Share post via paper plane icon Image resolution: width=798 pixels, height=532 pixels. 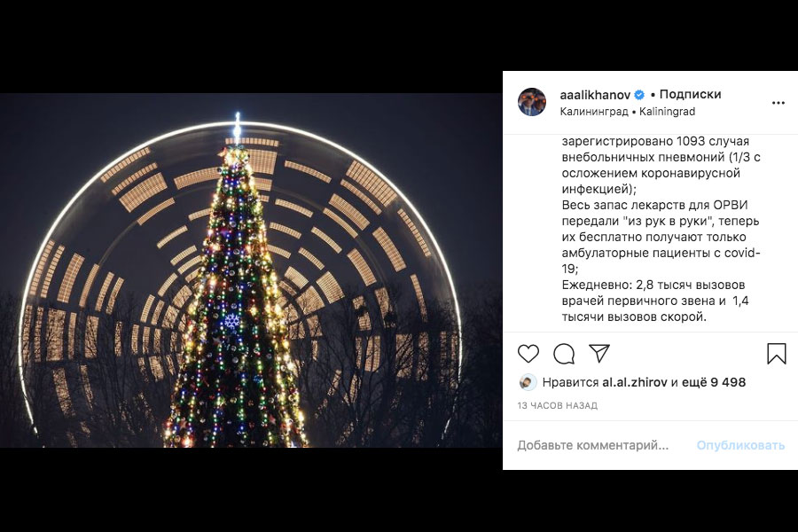tap(599, 354)
